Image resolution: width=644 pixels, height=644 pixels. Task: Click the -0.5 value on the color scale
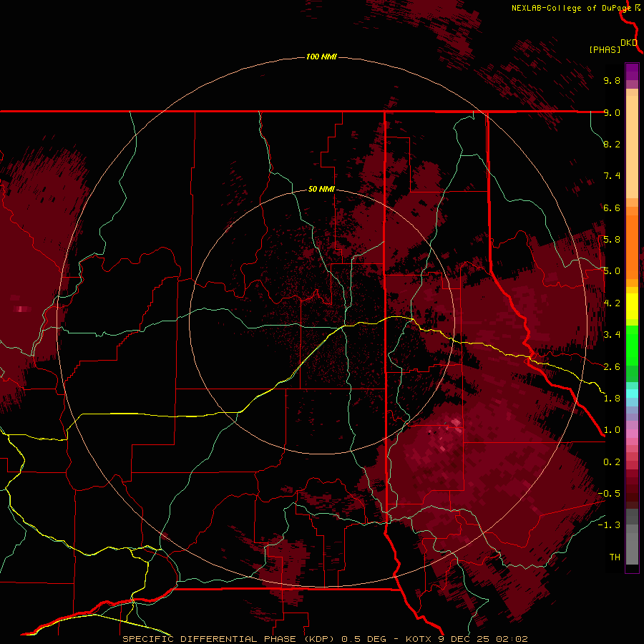[x=609, y=494]
